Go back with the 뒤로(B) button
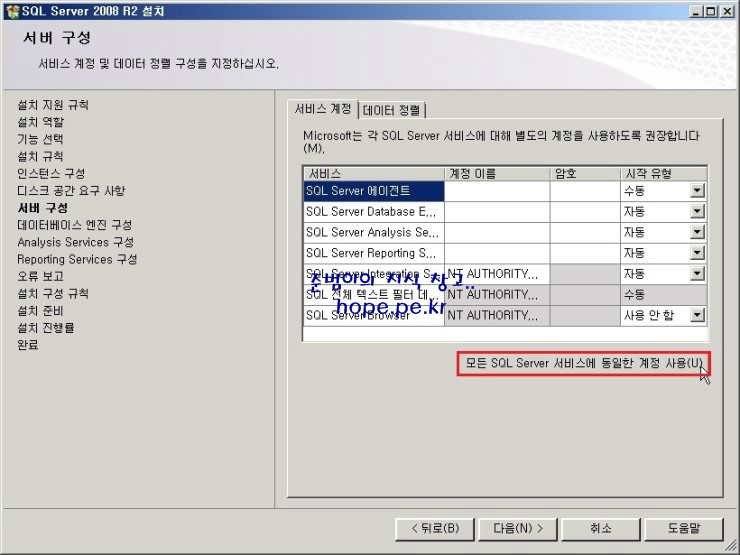The height and width of the screenshot is (555, 740). point(435,529)
